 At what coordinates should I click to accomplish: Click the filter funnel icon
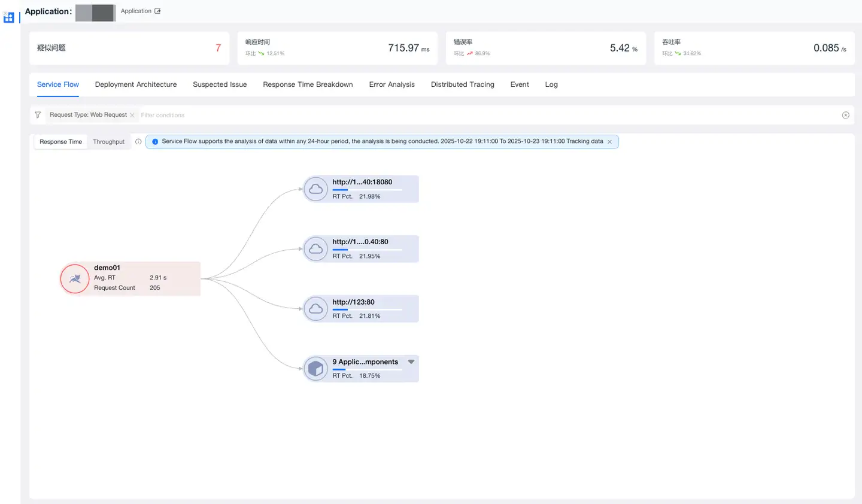[38, 115]
